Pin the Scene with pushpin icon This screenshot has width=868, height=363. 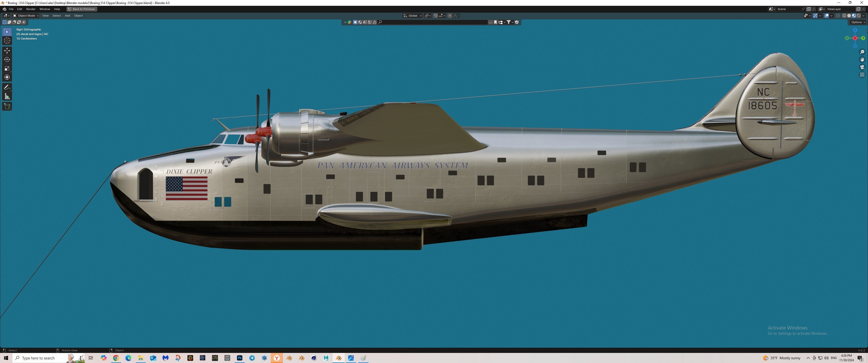[x=803, y=9]
